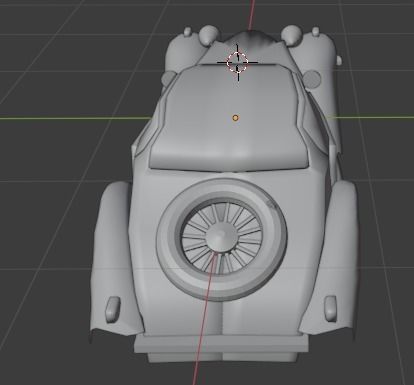Image resolution: width=414 pixels, height=385 pixels.
Task: Click the right rear tail light
Action: click(x=331, y=308)
